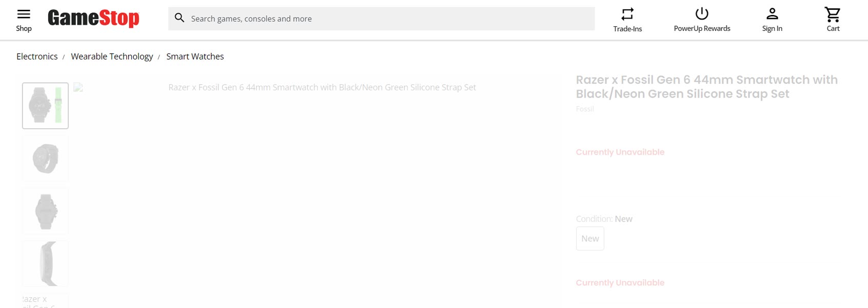The width and height of the screenshot is (868, 308).
Task: View the shopping Cart
Action: point(833,20)
